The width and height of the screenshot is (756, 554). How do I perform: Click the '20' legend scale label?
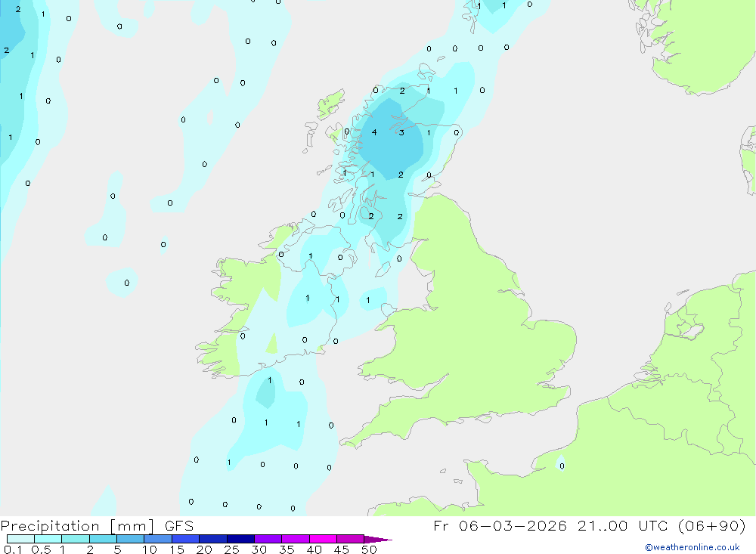(204, 549)
